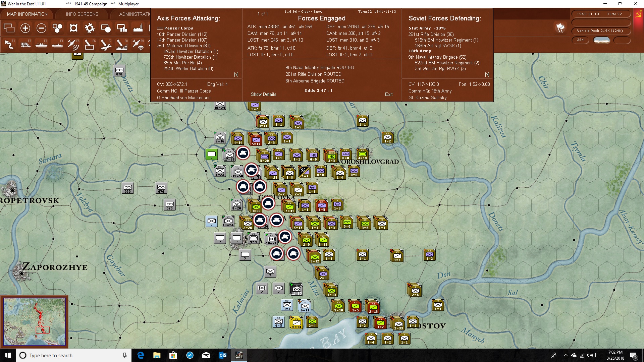Open File Explorer from taskbar
Screen dimensions: 644x362
157,355
